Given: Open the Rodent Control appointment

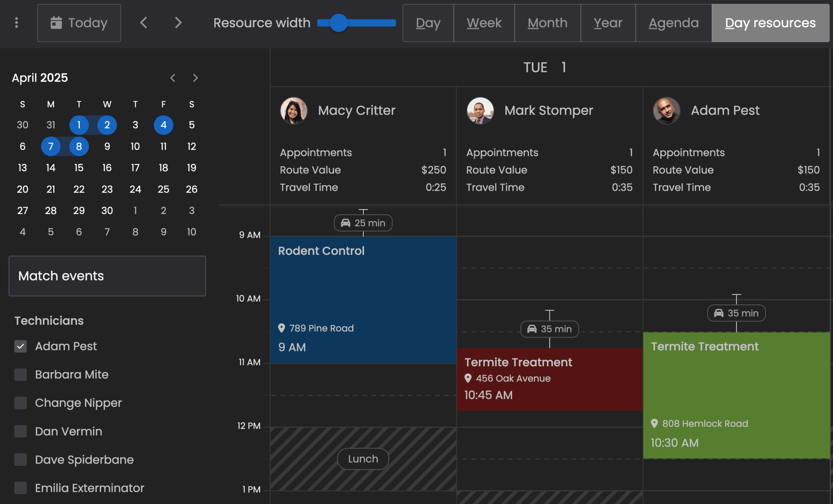Looking at the screenshot, I should point(363,300).
